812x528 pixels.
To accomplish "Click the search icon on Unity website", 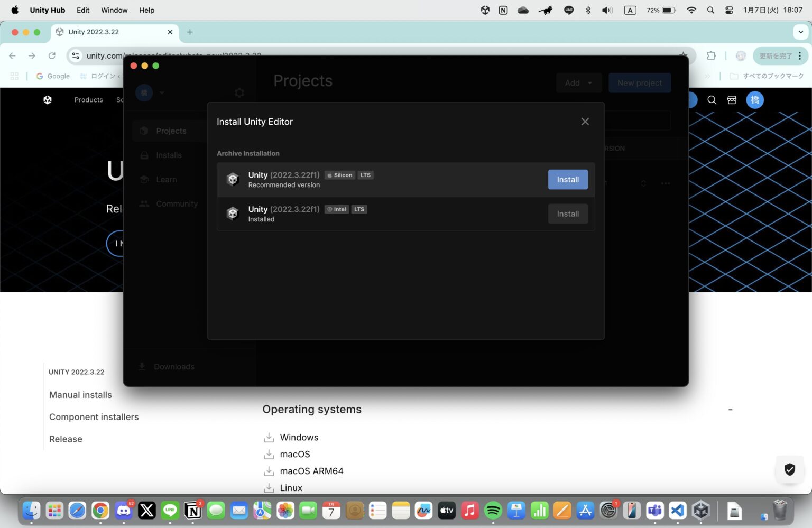I will 712,100.
